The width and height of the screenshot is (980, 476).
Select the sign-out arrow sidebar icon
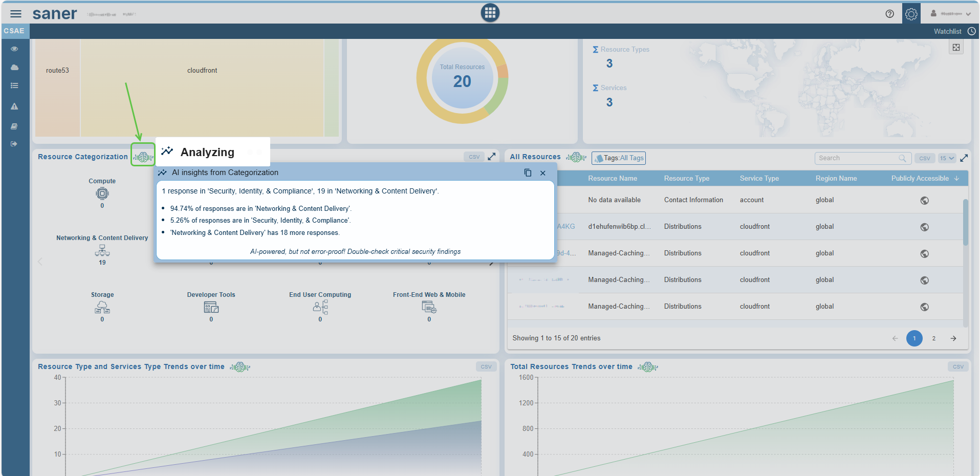tap(14, 144)
